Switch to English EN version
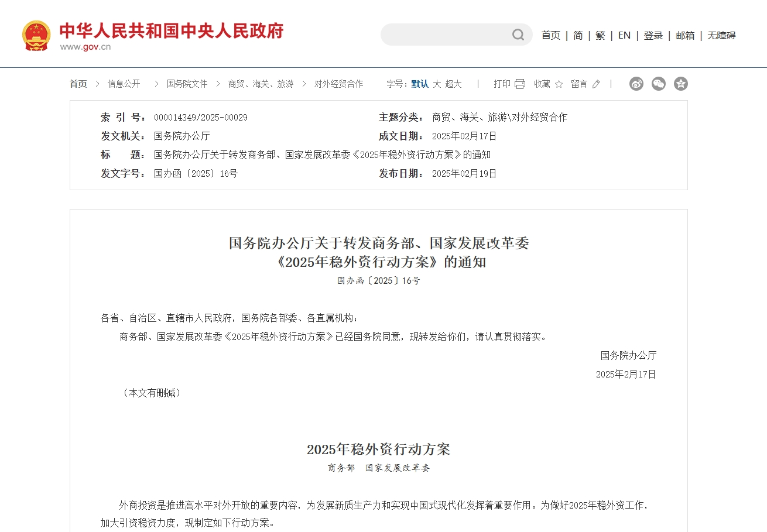Image resolution: width=767 pixels, height=532 pixels. (624, 35)
